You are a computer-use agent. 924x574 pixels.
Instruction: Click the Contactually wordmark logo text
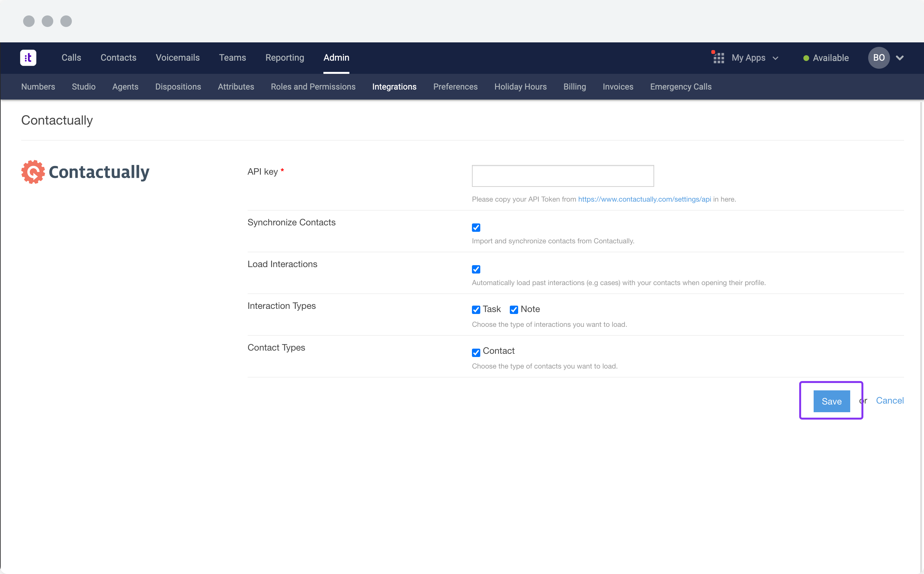pos(99,172)
